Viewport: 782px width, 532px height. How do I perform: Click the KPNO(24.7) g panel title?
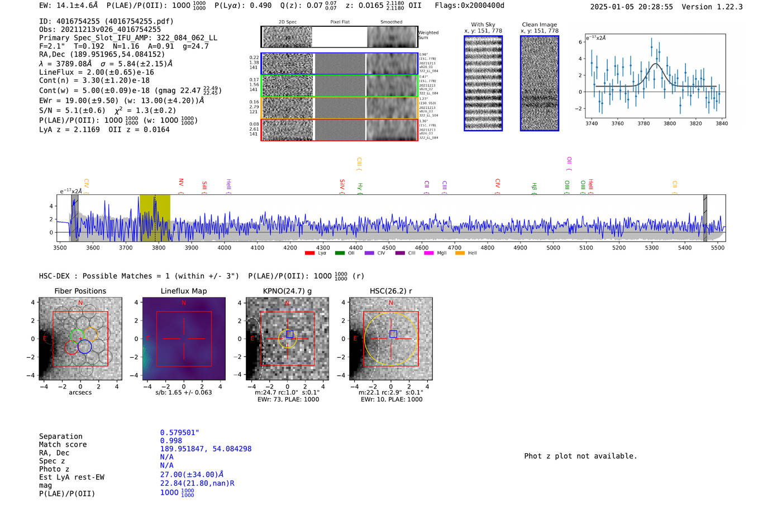click(x=287, y=291)
